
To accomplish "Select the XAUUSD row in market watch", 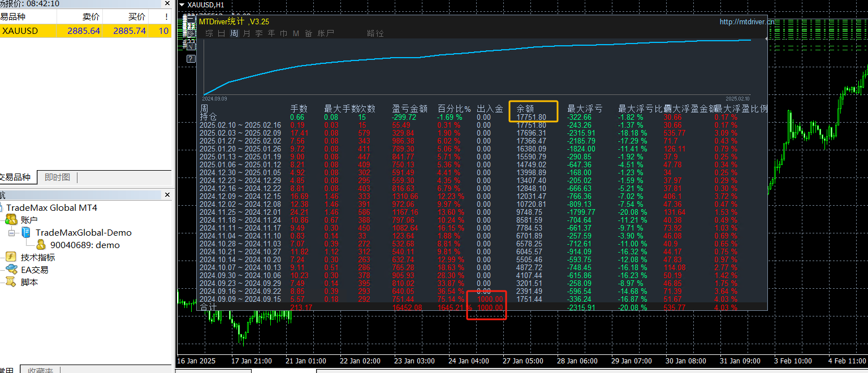I will click(85, 31).
